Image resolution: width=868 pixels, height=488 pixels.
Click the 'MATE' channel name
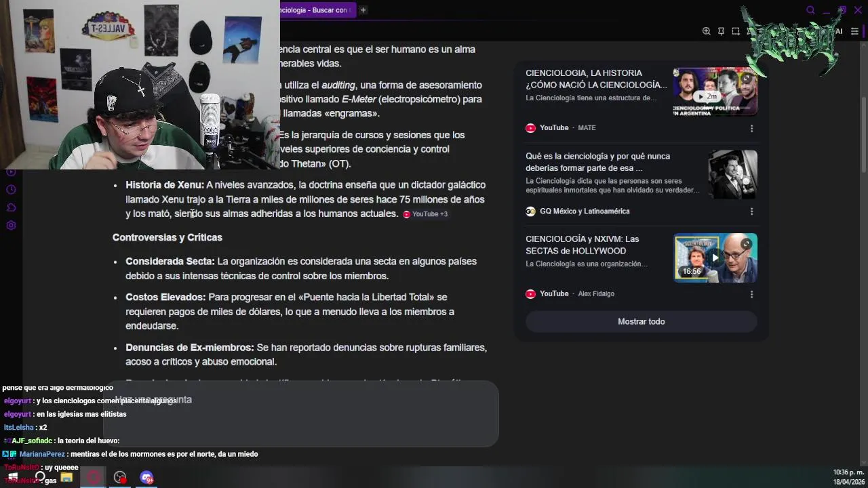(587, 128)
